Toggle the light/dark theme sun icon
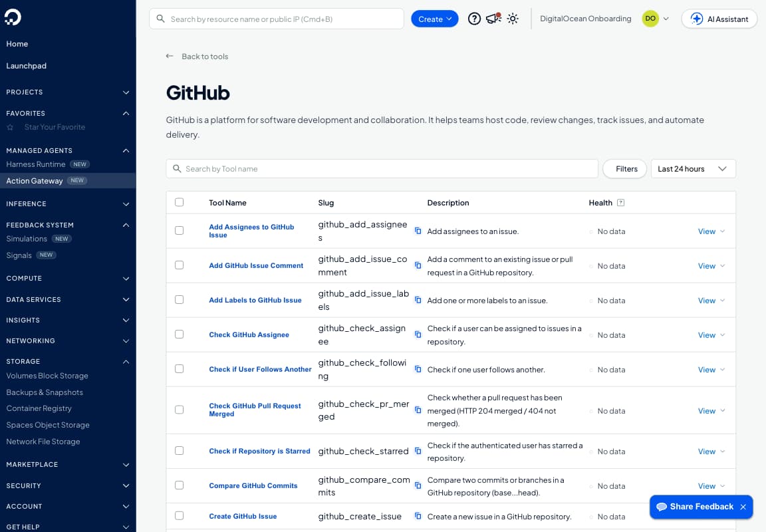Screen dimensions: 766x532 coord(513,19)
